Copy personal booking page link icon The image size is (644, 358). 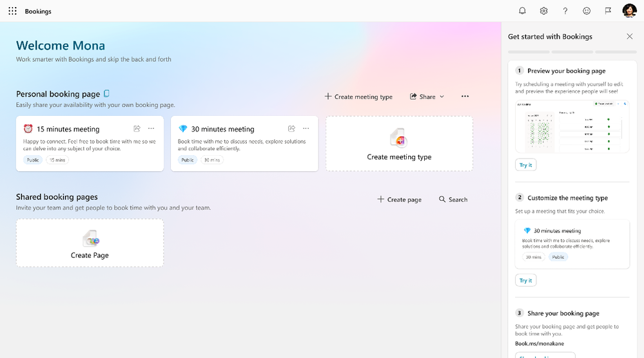pos(106,93)
